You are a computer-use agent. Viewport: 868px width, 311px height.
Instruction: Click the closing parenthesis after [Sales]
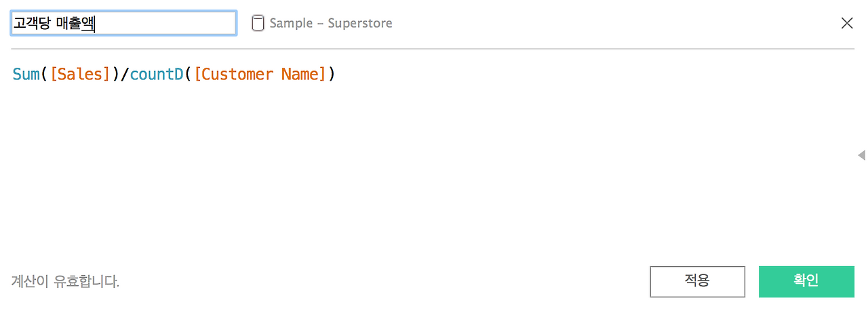pos(116,75)
